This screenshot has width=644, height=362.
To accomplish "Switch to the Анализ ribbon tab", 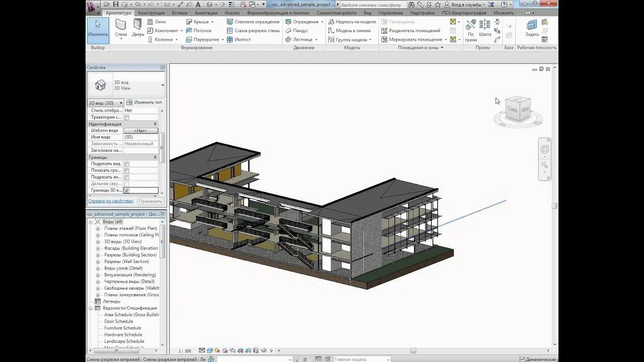I will (232, 13).
